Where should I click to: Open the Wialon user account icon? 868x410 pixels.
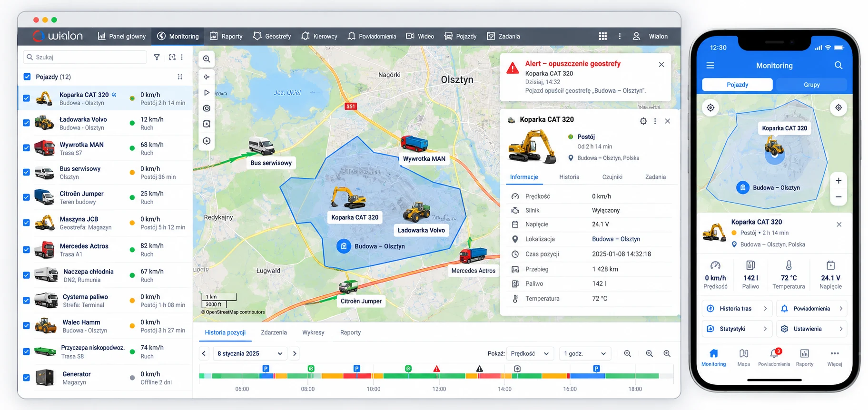point(636,36)
